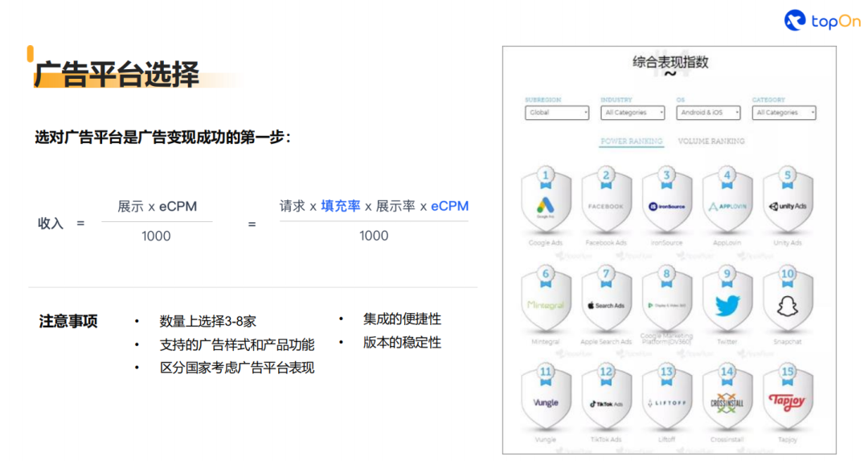Switch to the Volume Ranking tab

[x=711, y=142]
